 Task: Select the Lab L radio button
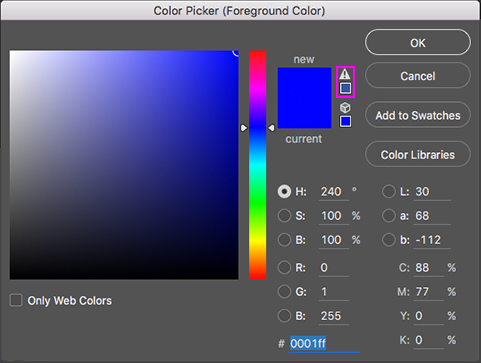pos(389,192)
